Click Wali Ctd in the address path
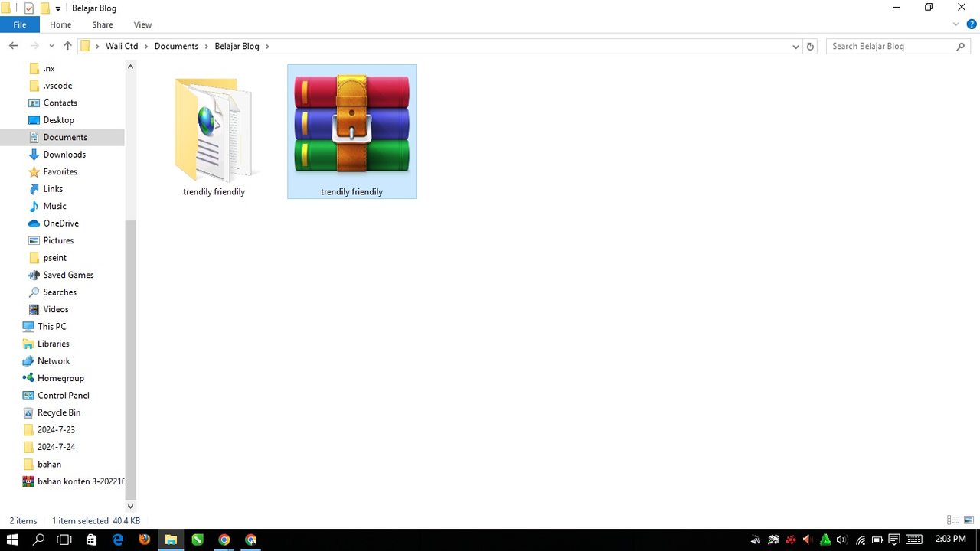The image size is (980, 551). click(122, 46)
